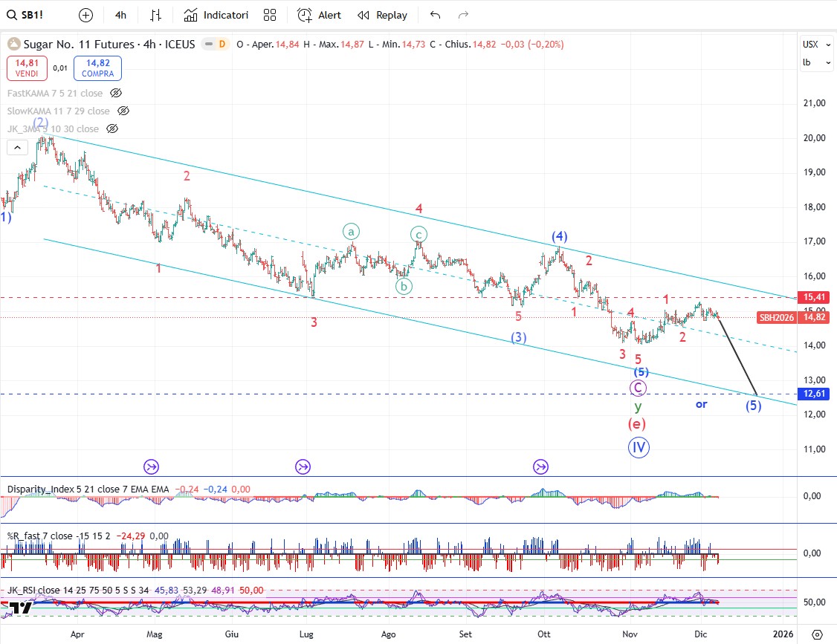This screenshot has width=837, height=644.
Task: Click the 2026 label on time axis
Action: pyautogui.click(x=783, y=634)
